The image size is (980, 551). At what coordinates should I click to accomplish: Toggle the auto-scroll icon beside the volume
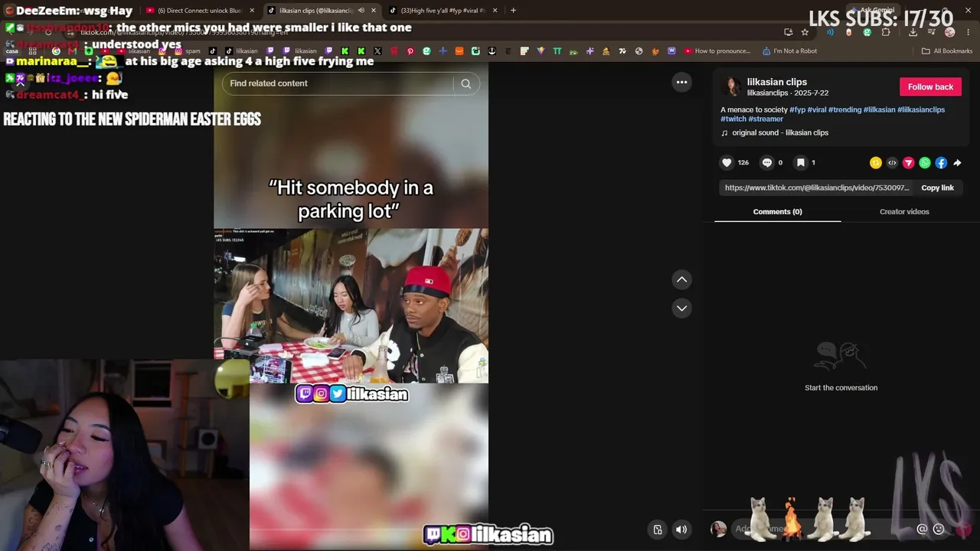click(657, 529)
